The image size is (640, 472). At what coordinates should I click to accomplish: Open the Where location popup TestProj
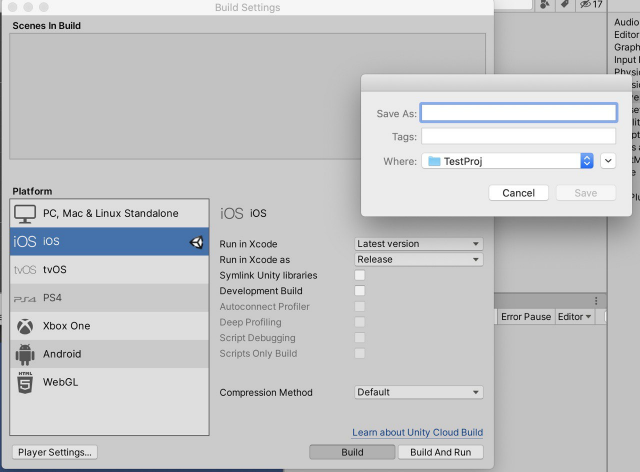[507, 161]
